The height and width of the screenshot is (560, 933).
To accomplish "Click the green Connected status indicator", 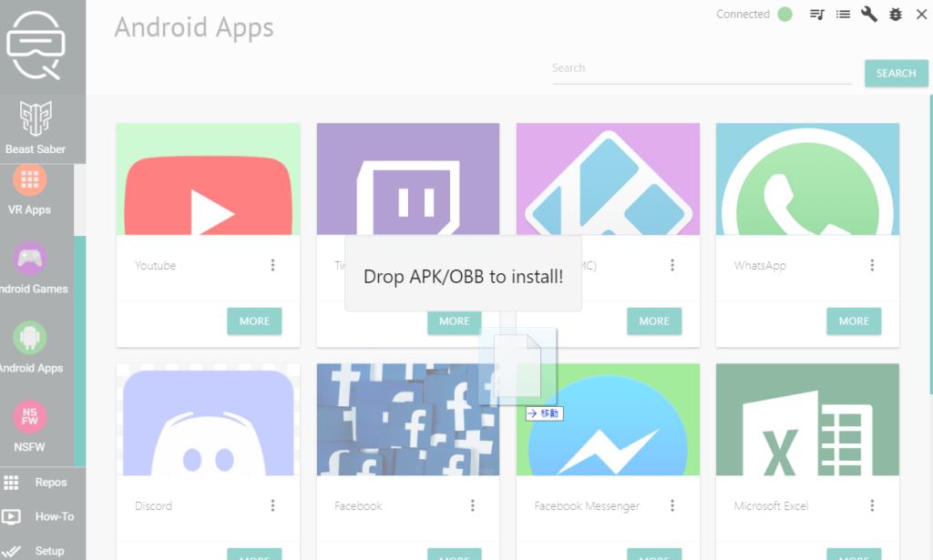I will (784, 15).
